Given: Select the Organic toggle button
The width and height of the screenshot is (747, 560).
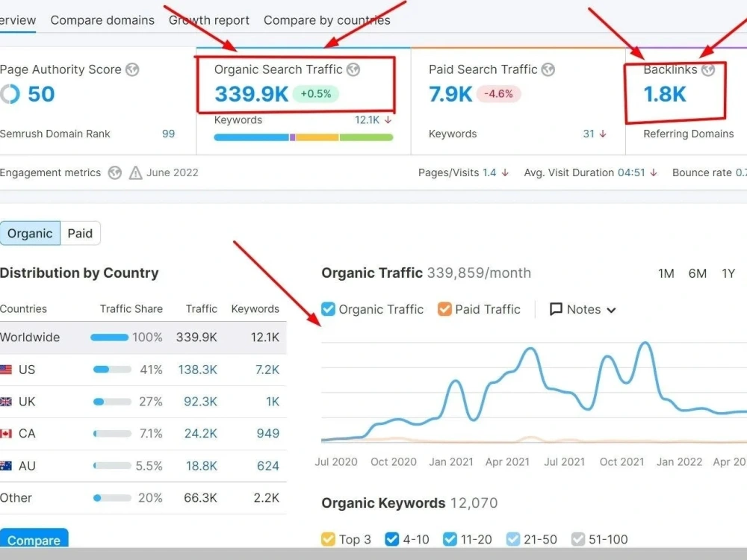Looking at the screenshot, I should pos(30,233).
